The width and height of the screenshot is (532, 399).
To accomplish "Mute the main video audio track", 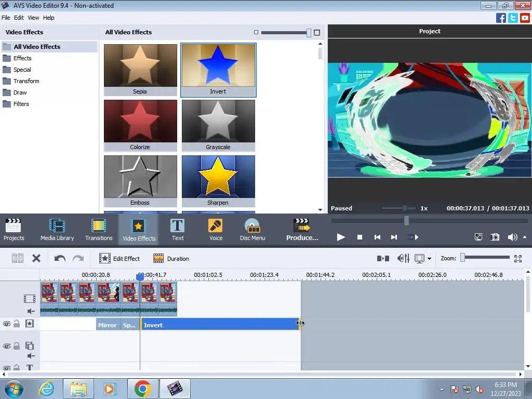I will (x=31, y=311).
